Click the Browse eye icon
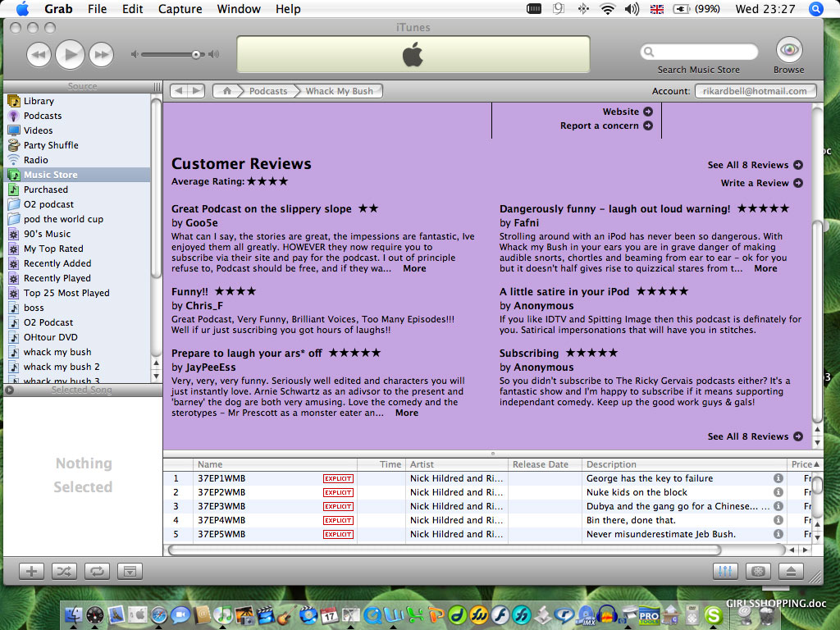 tap(788, 50)
